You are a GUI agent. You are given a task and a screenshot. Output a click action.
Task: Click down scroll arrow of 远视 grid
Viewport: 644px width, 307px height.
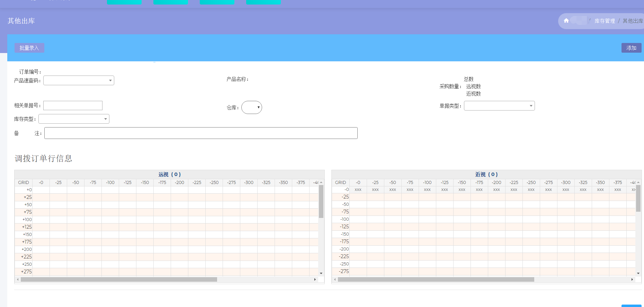tap(321, 273)
